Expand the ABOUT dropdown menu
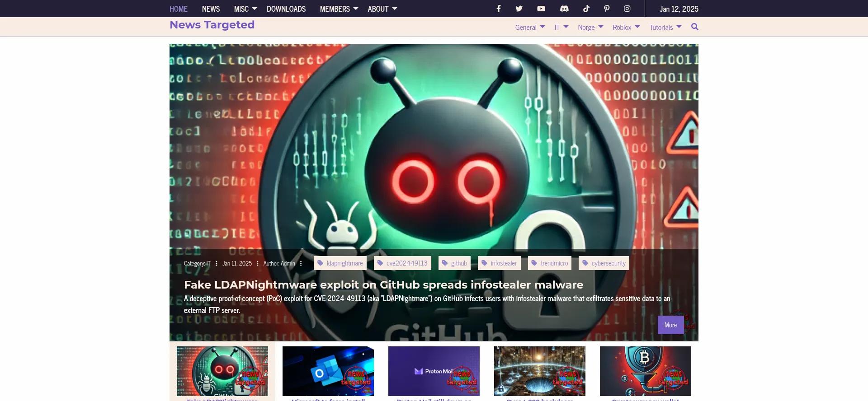Image resolution: width=868 pixels, height=401 pixels. click(x=382, y=9)
